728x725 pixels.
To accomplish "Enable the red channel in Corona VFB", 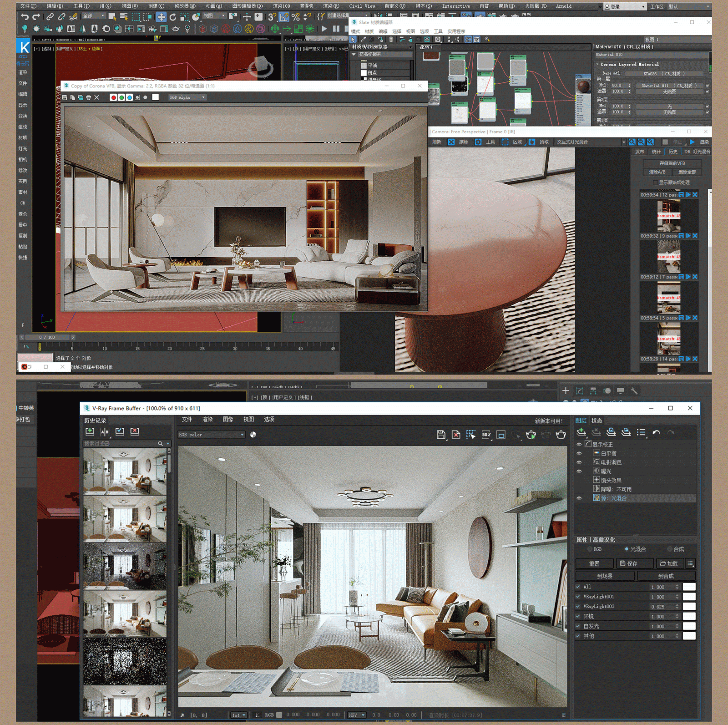I will [113, 97].
